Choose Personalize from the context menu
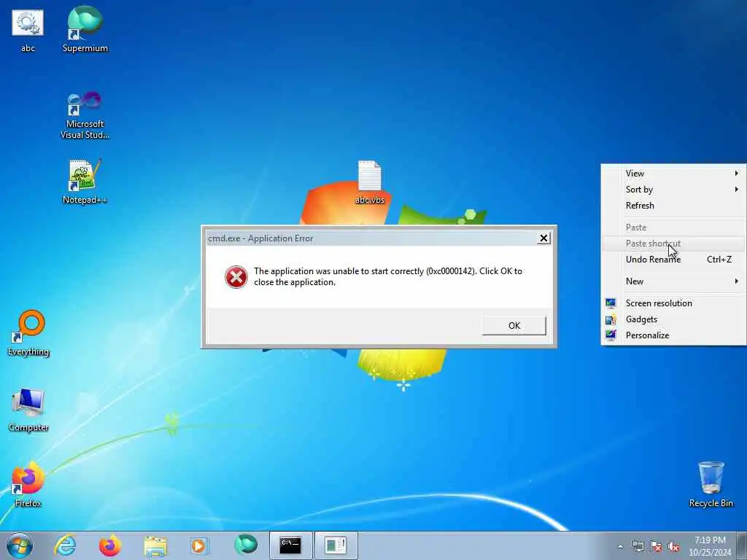This screenshot has width=747, height=560. pos(673,335)
